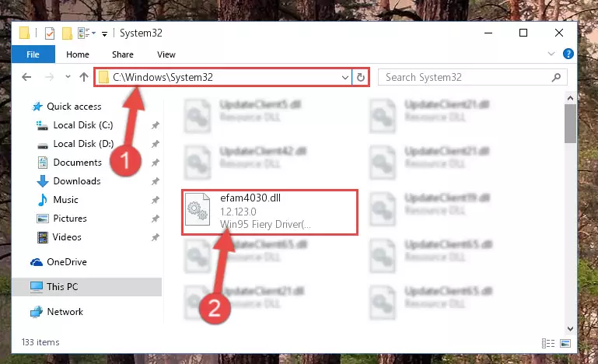Open Music in the sidebar
598x364 pixels.
pyautogui.click(x=65, y=200)
